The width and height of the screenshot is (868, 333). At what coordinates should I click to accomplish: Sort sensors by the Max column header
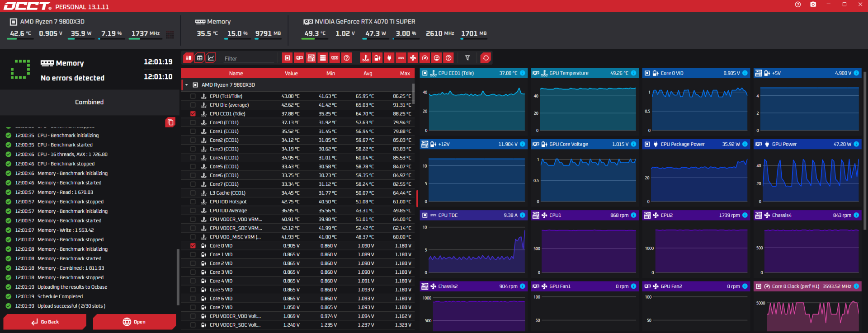405,73
